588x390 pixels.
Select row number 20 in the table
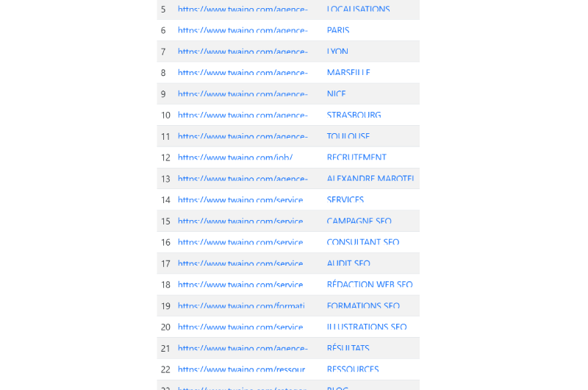point(166,327)
